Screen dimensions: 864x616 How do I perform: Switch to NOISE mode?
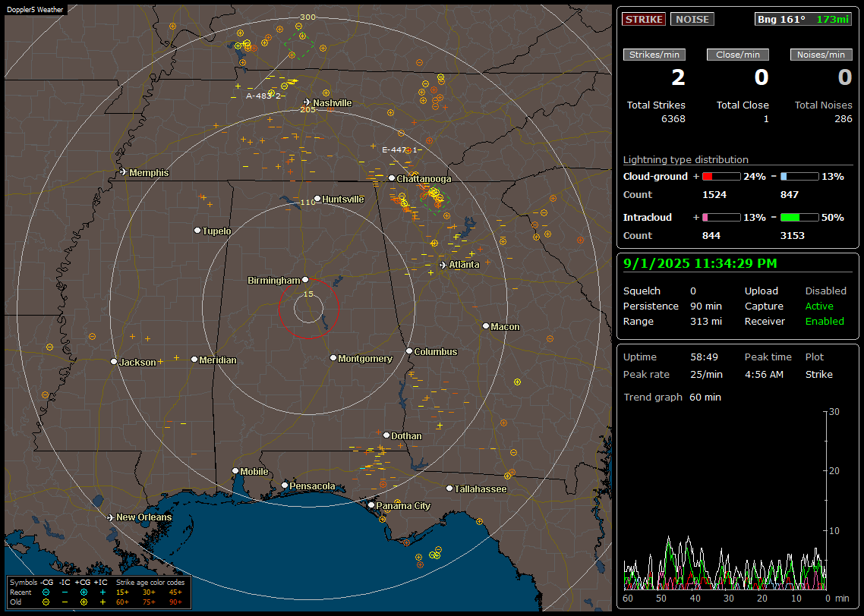(692, 19)
